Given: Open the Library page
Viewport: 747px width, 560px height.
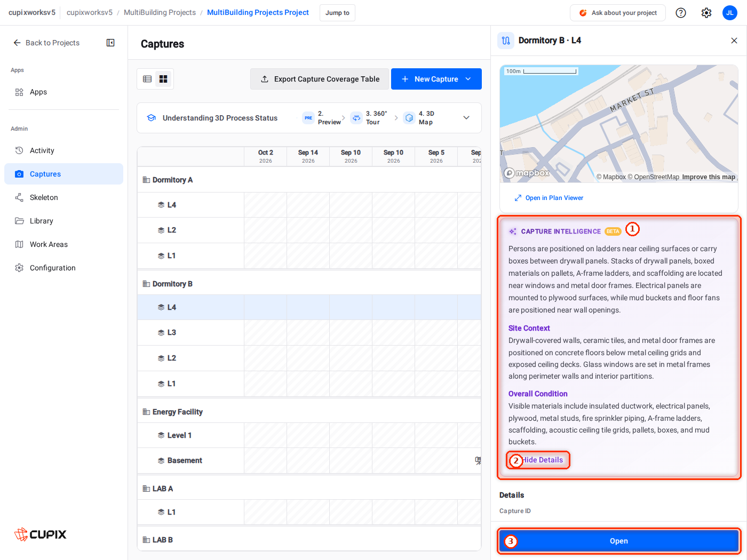Looking at the screenshot, I should pyautogui.click(x=64, y=221).
